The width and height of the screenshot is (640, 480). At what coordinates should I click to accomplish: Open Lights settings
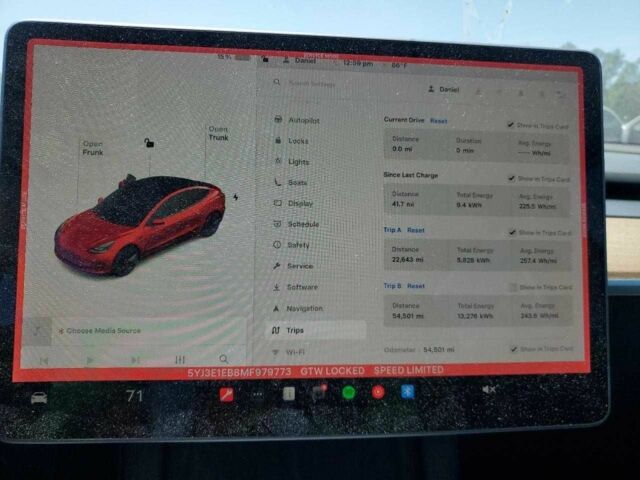tap(291, 162)
